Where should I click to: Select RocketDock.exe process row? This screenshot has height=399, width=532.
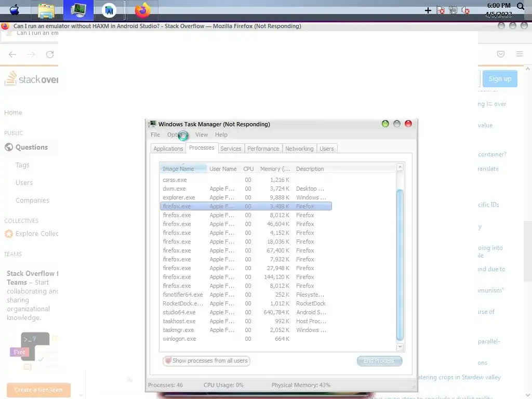[246, 303]
